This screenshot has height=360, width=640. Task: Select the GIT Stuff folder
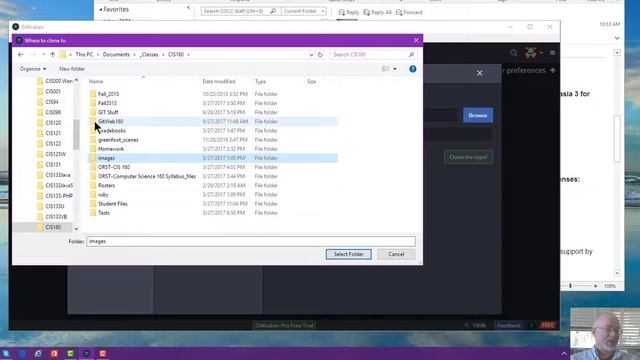(x=108, y=112)
